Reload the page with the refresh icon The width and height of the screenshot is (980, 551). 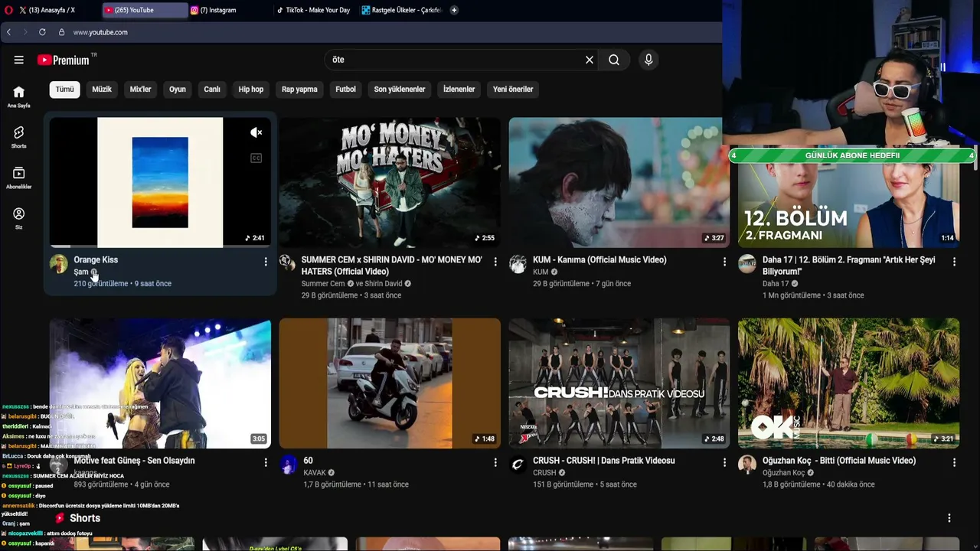[x=42, y=32]
